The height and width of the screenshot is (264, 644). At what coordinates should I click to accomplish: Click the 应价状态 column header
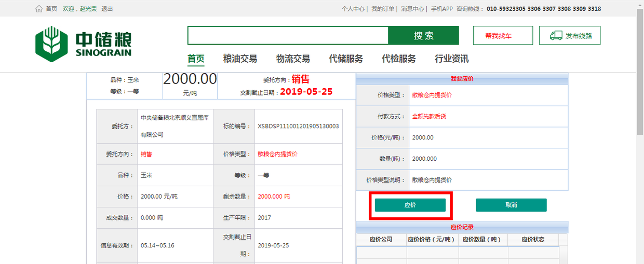[x=533, y=240]
